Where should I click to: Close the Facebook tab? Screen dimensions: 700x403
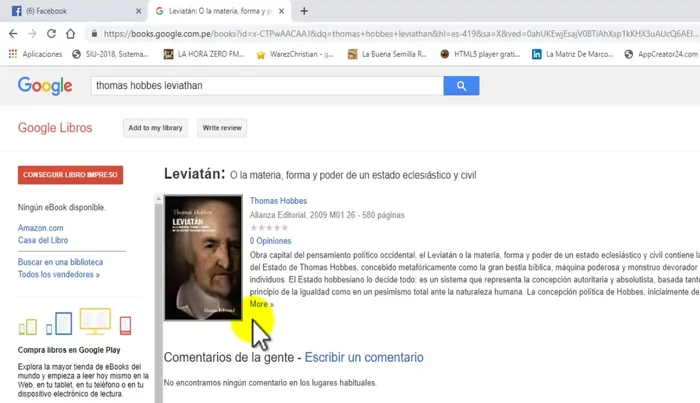click(138, 11)
